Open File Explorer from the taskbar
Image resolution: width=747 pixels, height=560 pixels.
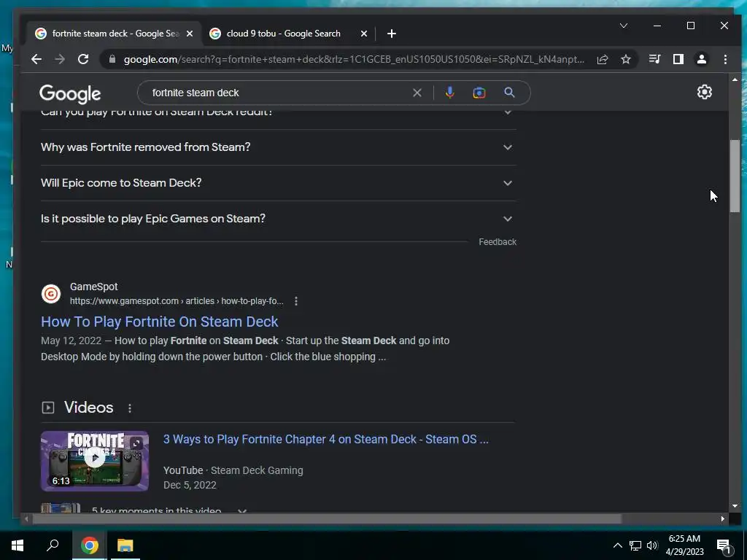click(x=125, y=545)
